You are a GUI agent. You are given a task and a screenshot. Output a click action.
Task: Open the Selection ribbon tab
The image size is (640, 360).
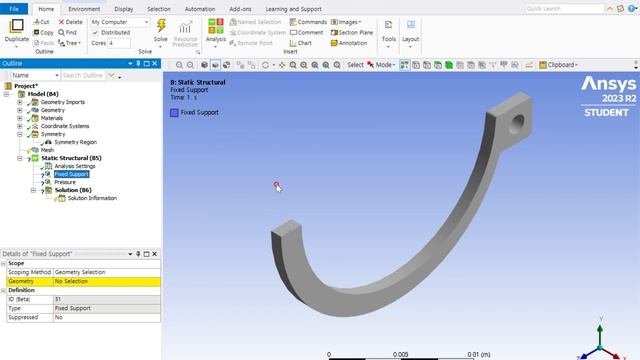pos(159,9)
